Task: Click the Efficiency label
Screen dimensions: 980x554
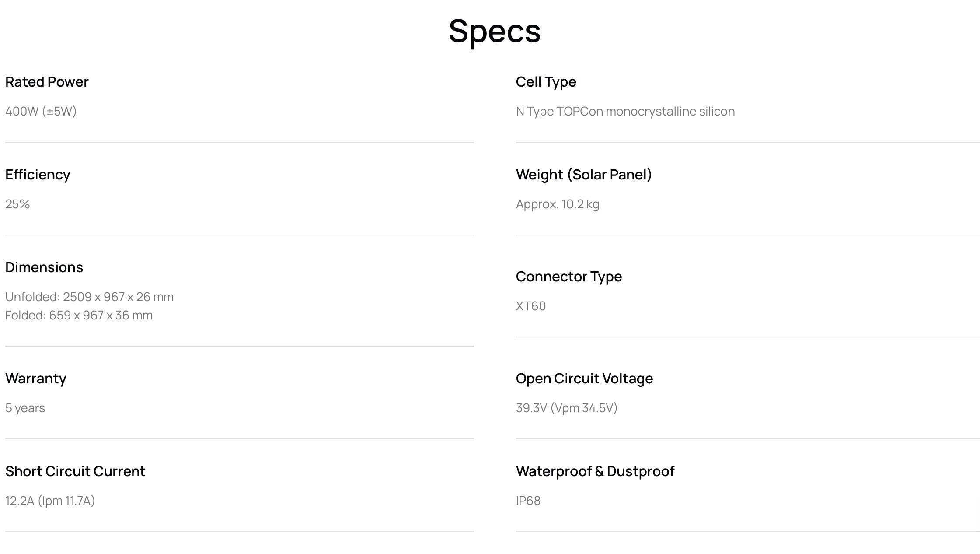Action: (38, 175)
